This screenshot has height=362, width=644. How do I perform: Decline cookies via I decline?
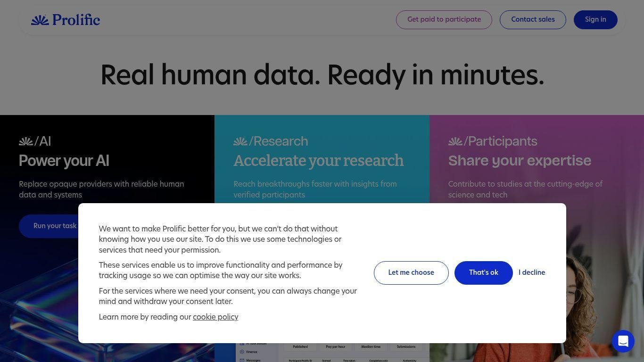[x=532, y=273]
